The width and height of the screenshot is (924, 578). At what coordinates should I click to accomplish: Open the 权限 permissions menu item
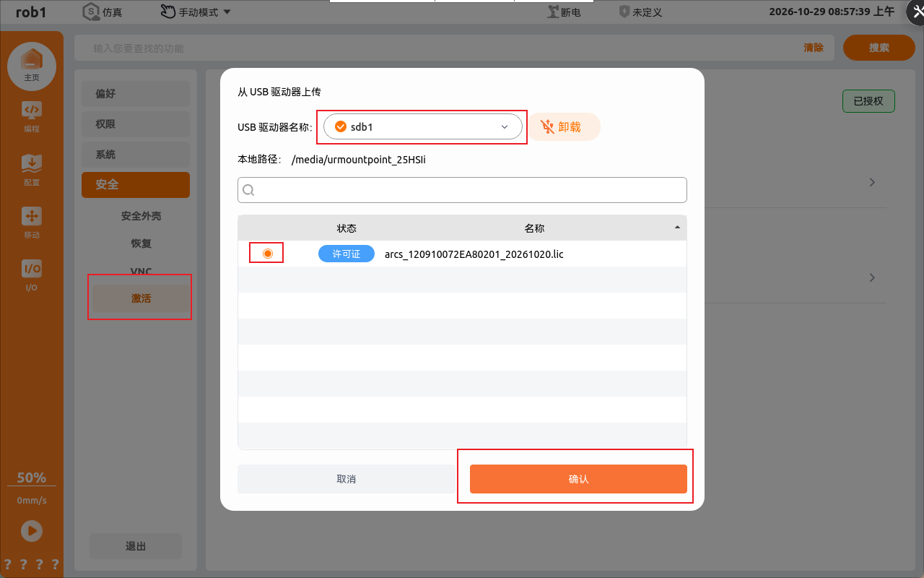click(x=136, y=124)
